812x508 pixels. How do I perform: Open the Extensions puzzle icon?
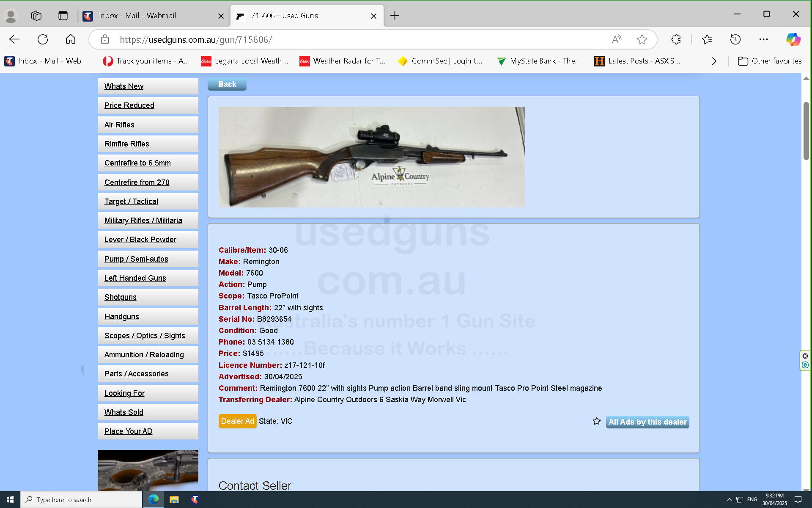(676, 39)
